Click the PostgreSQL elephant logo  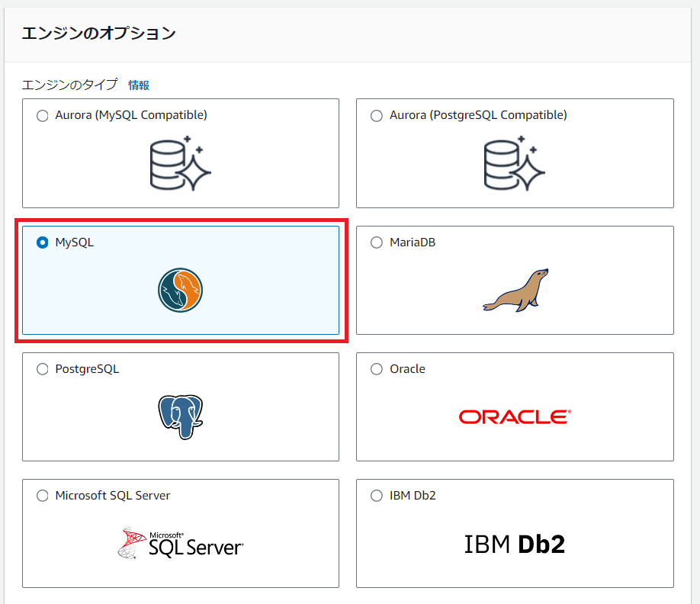coord(181,416)
